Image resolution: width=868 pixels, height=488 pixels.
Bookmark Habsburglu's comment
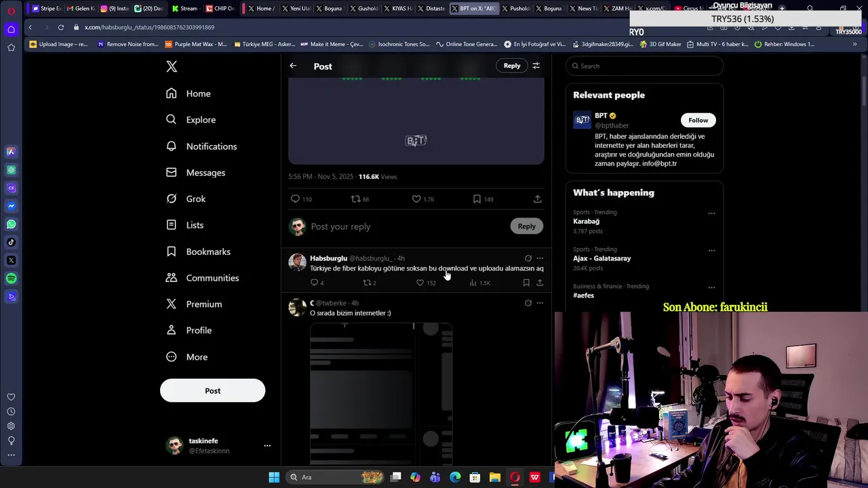click(x=526, y=283)
